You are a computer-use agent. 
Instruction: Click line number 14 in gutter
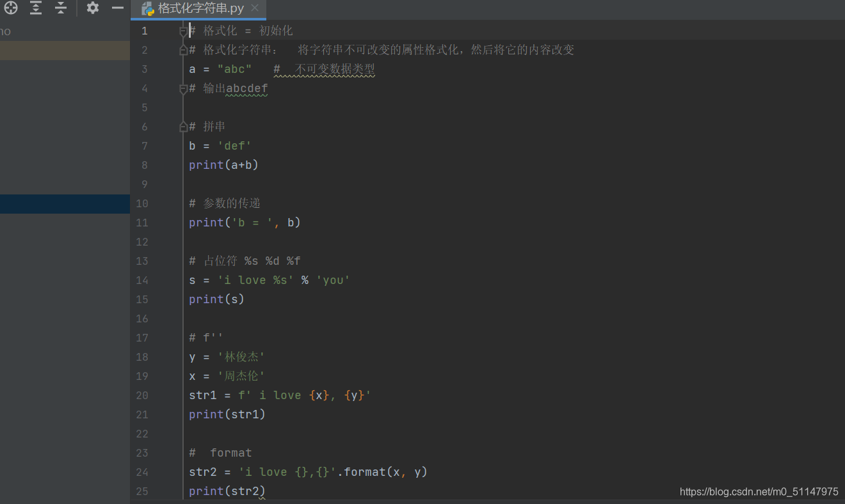click(141, 280)
